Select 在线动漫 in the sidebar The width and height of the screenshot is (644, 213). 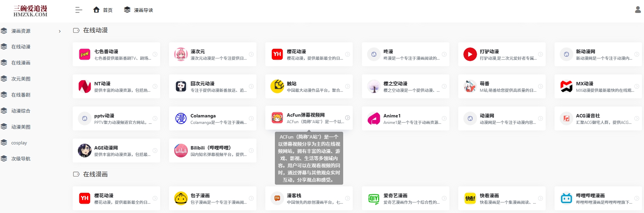tap(21, 47)
